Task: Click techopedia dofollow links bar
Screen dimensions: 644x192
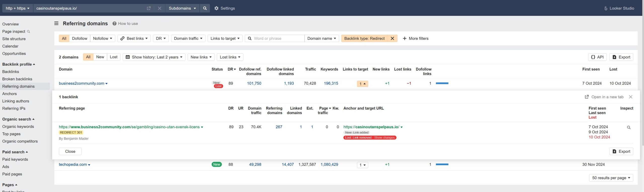Action: (x=442, y=165)
